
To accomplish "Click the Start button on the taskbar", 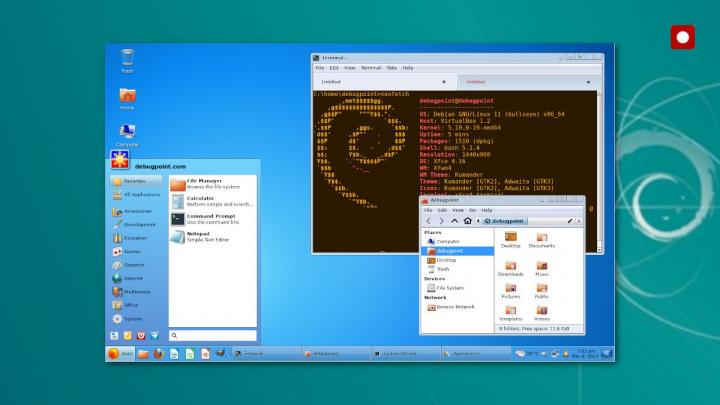I will [120, 353].
